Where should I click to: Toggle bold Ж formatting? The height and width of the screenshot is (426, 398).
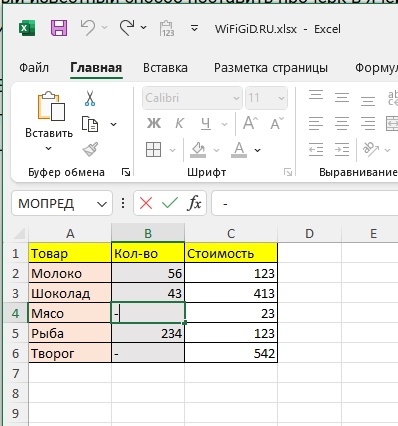pos(154,124)
